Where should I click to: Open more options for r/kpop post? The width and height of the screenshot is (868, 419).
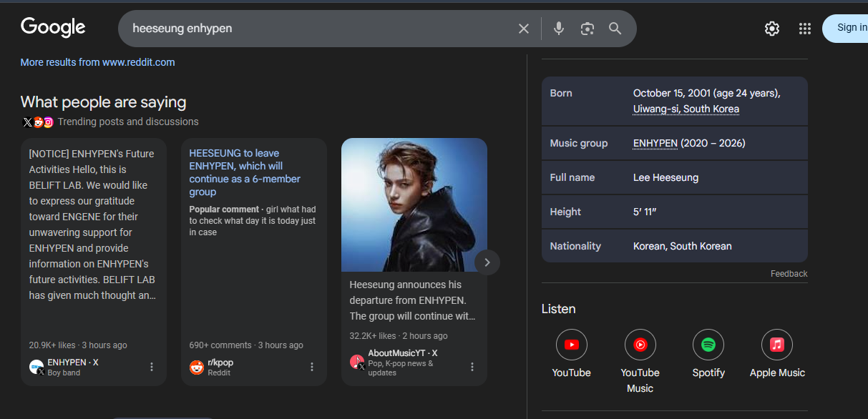point(312,367)
